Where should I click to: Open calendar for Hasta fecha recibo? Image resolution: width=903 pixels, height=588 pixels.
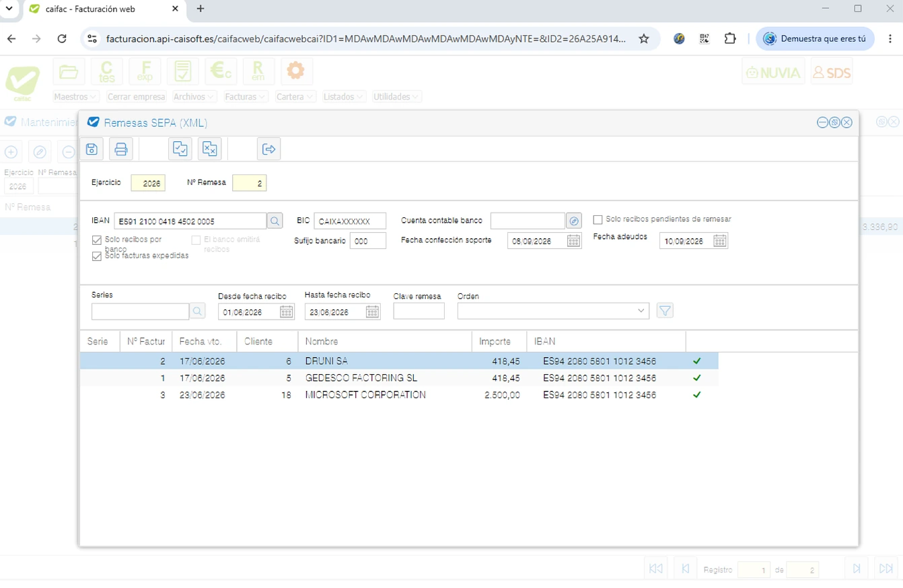(x=372, y=311)
